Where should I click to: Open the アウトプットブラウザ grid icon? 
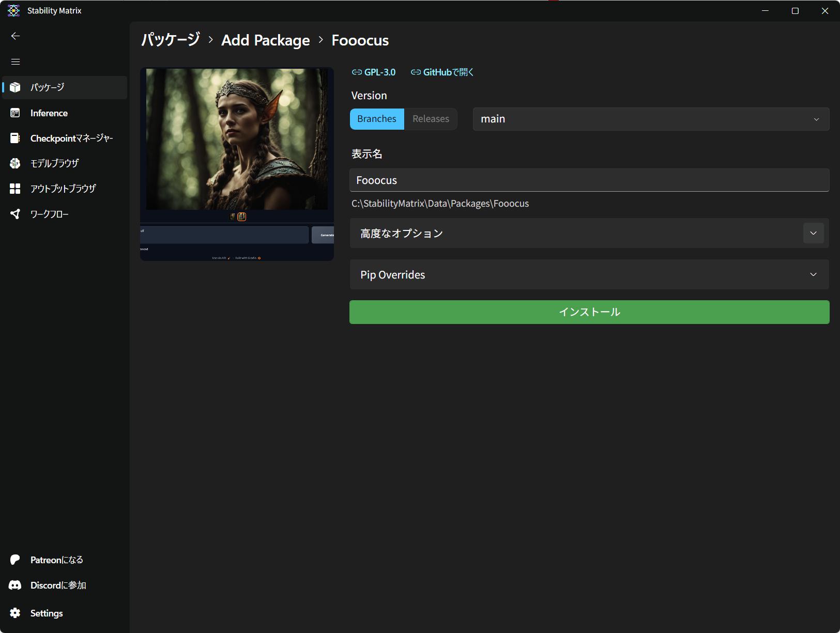[x=15, y=189]
